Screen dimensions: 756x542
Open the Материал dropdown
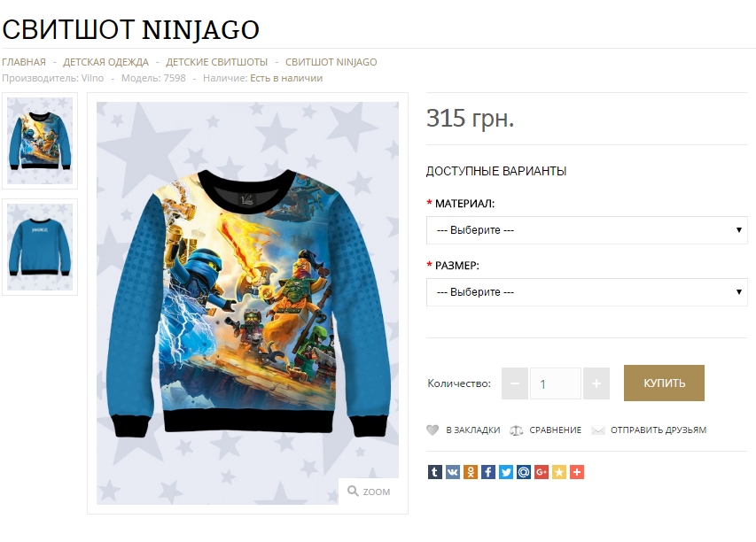tap(587, 229)
